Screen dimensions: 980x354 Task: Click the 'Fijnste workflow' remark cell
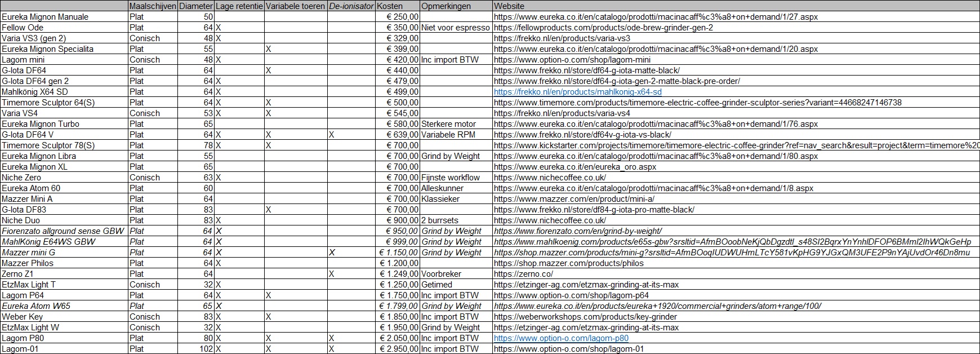point(457,178)
